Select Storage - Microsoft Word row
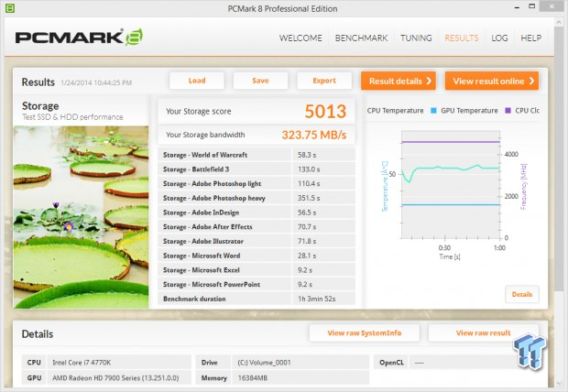The image size is (568, 392). (x=257, y=256)
